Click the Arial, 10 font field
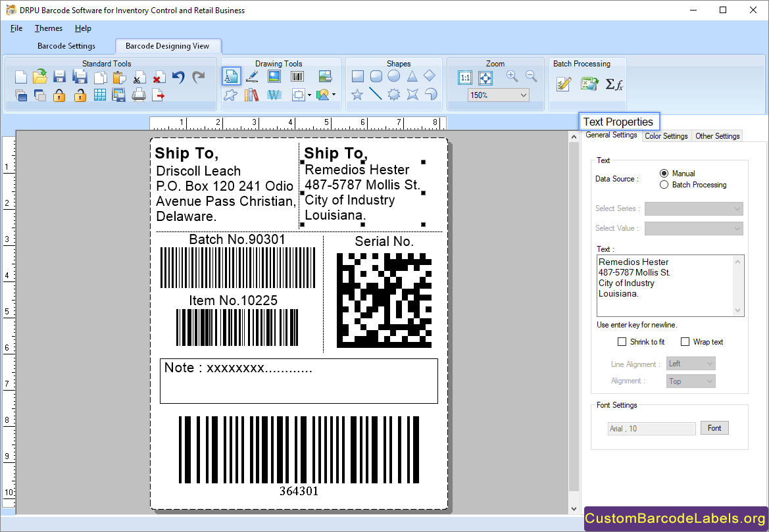 tap(651, 429)
